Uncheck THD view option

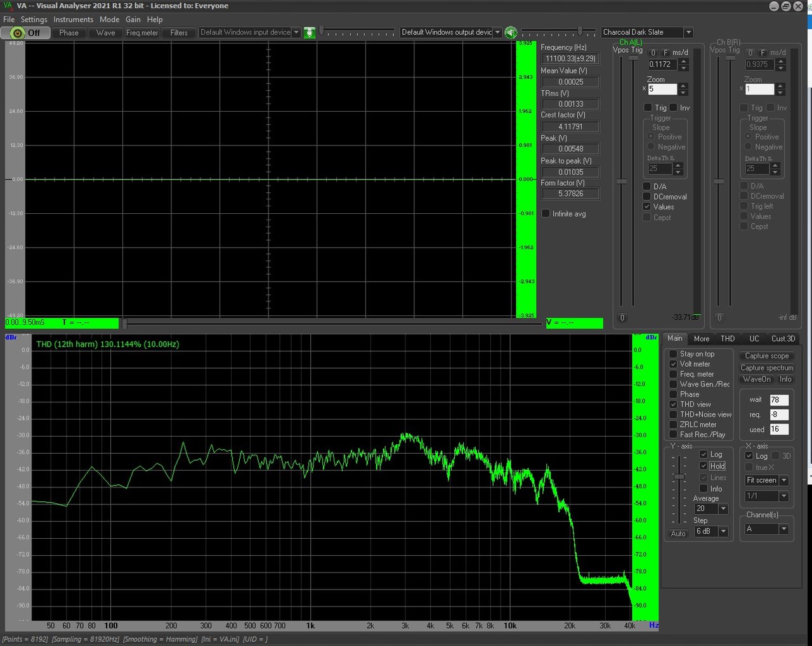(x=673, y=404)
